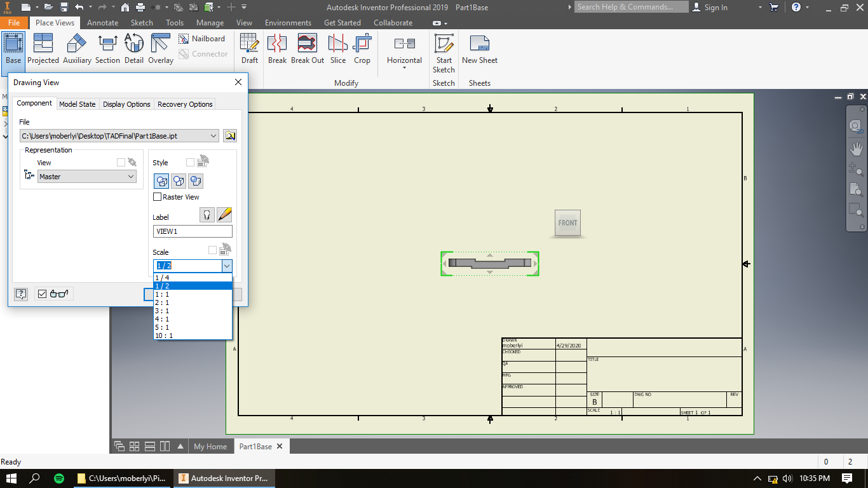
Task: Start the Section view tool
Action: coord(107,49)
